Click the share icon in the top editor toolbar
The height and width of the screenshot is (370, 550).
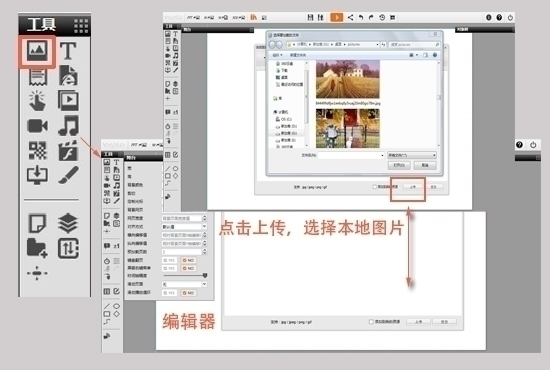[350, 17]
